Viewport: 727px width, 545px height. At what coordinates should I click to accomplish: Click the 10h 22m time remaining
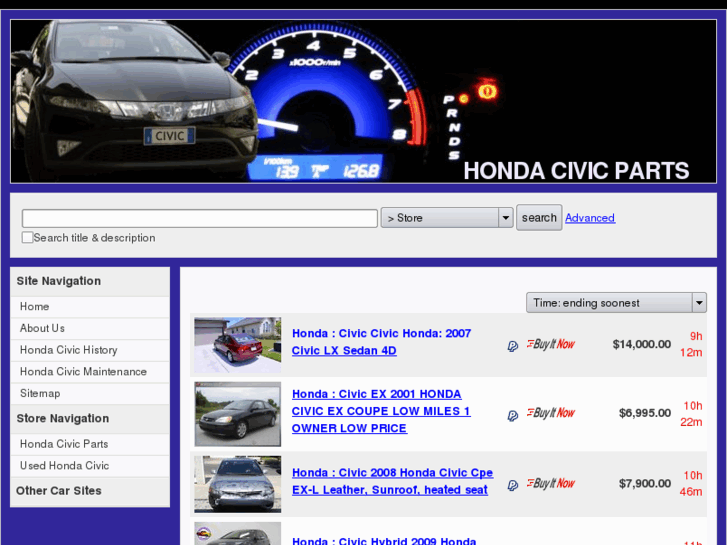pyautogui.click(x=691, y=414)
